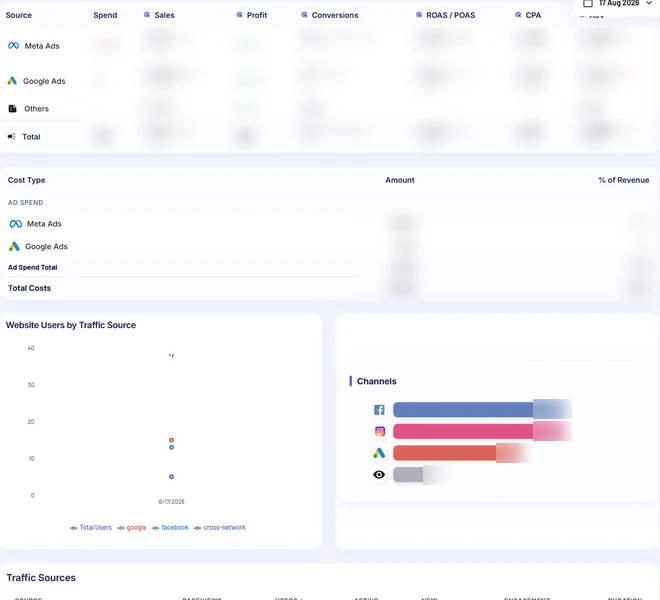Click the CPA column header
The height and width of the screenshot is (600, 660).
(x=533, y=15)
